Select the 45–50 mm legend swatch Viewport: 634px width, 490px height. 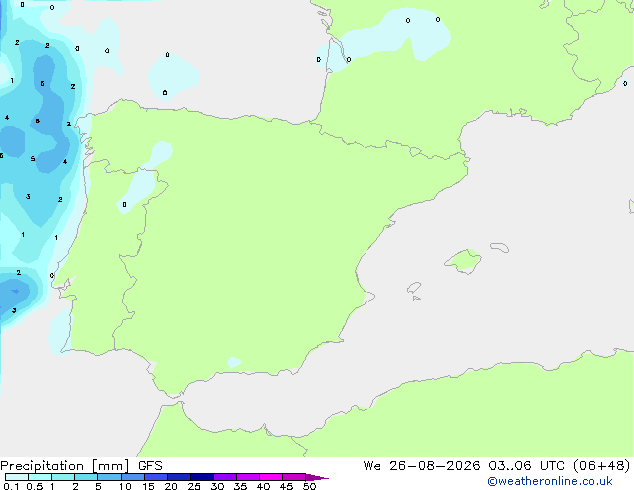tap(294, 477)
